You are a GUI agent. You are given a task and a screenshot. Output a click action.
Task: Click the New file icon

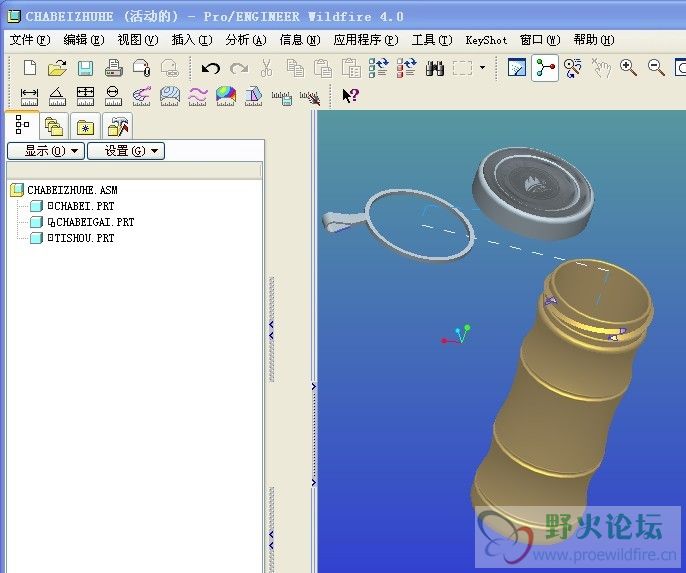(x=30, y=68)
